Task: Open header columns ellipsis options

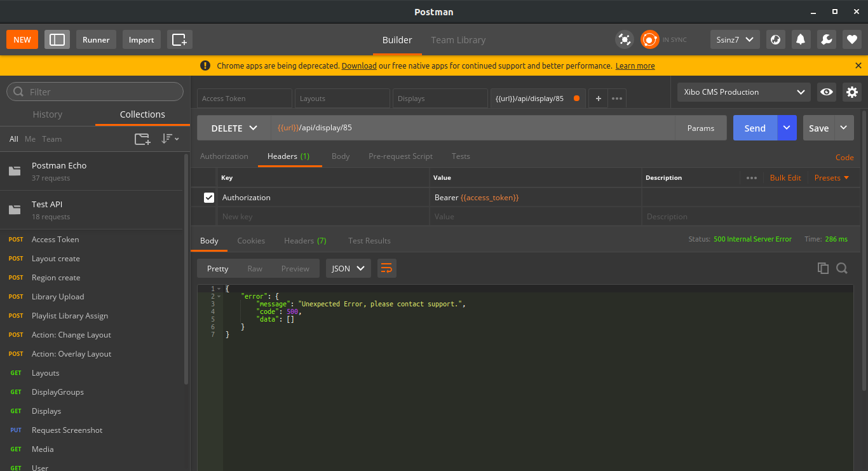Action: coord(752,178)
